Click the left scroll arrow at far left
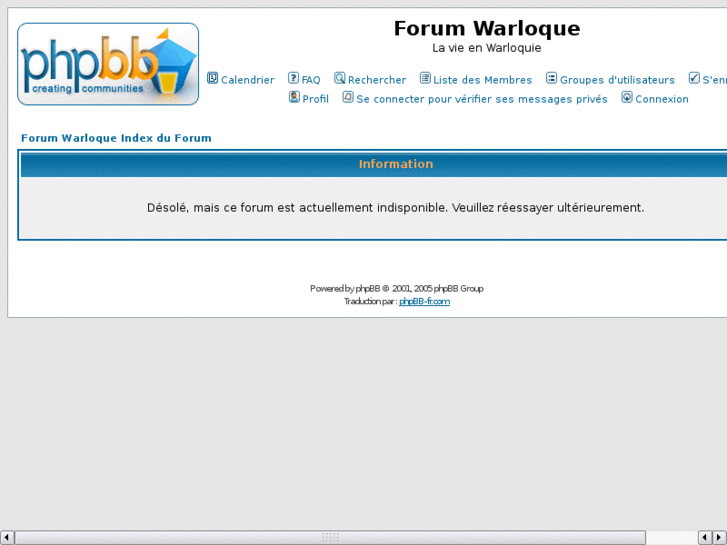 point(6,538)
